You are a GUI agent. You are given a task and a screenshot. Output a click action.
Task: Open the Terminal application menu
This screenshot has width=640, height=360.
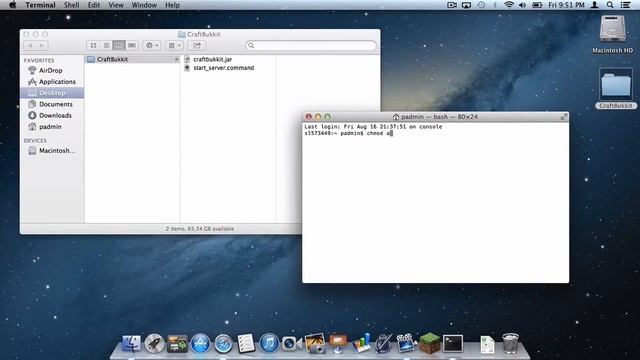pos(40,5)
